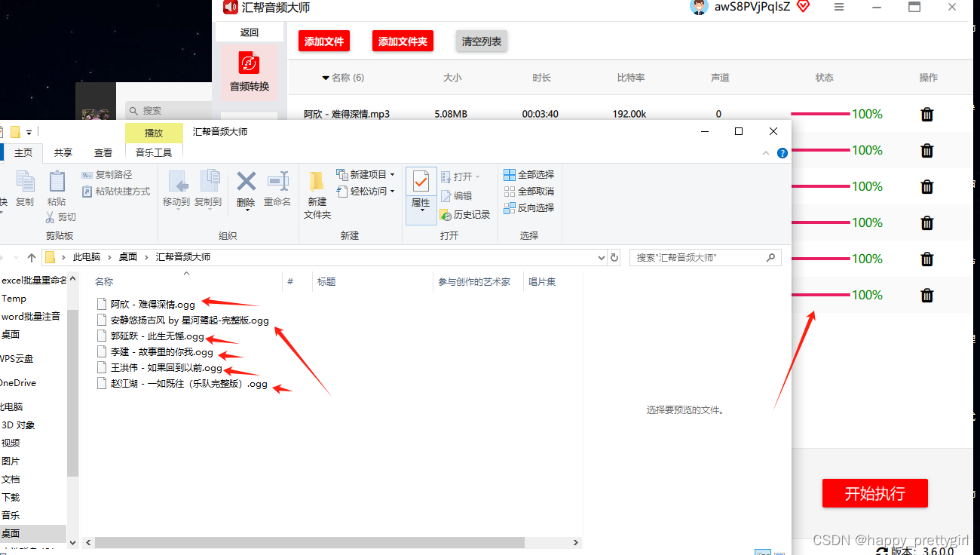Click the 清空列表 button

pos(482,41)
